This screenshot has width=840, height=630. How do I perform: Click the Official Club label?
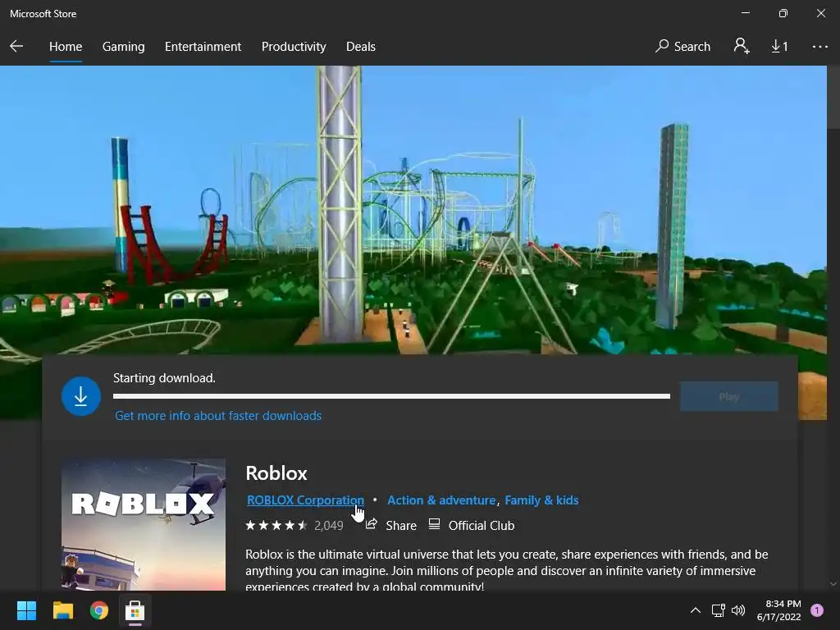click(481, 526)
